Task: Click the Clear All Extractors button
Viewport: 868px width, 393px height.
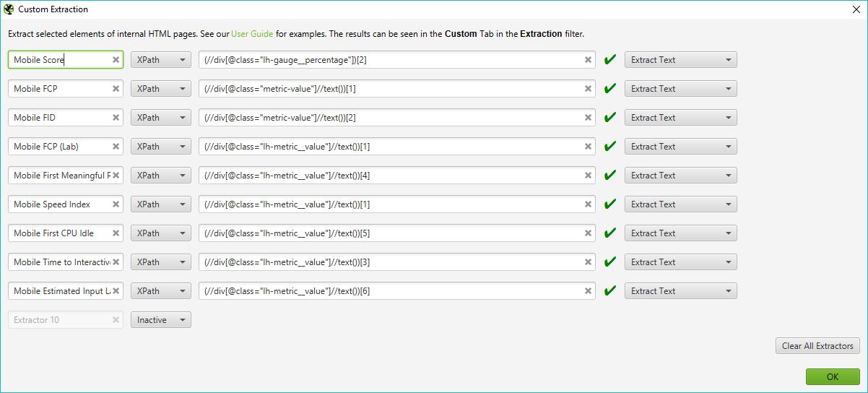Action: [x=817, y=346]
